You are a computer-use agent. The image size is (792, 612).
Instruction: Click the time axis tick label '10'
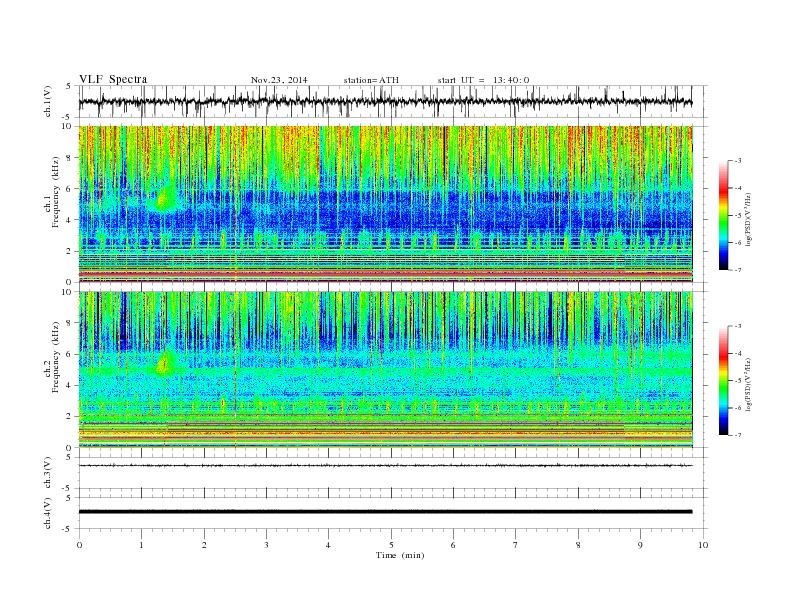(x=703, y=545)
